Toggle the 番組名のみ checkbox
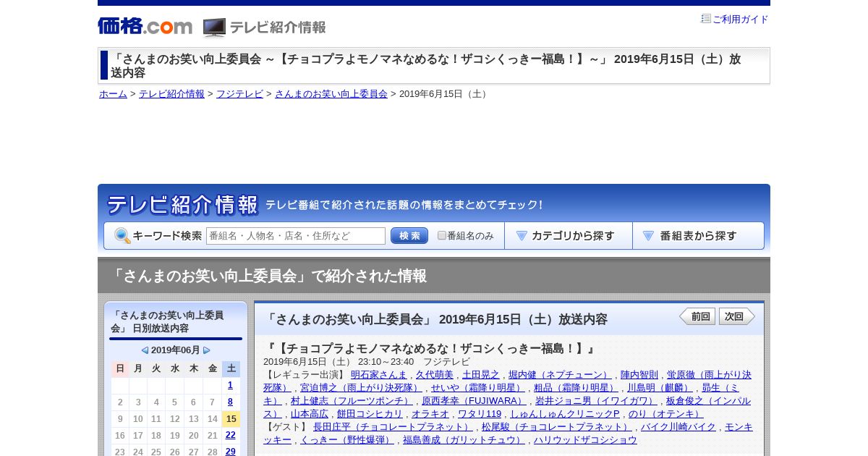 (442, 236)
